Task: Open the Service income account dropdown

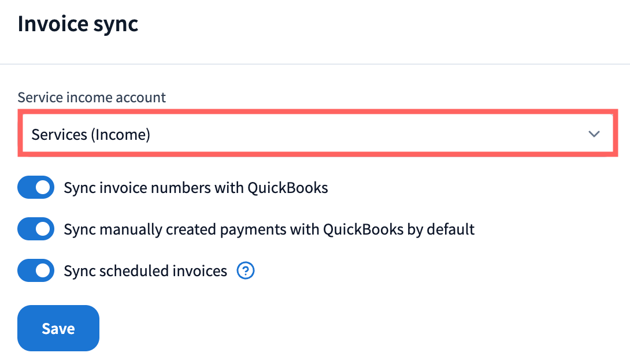Action: [x=317, y=134]
